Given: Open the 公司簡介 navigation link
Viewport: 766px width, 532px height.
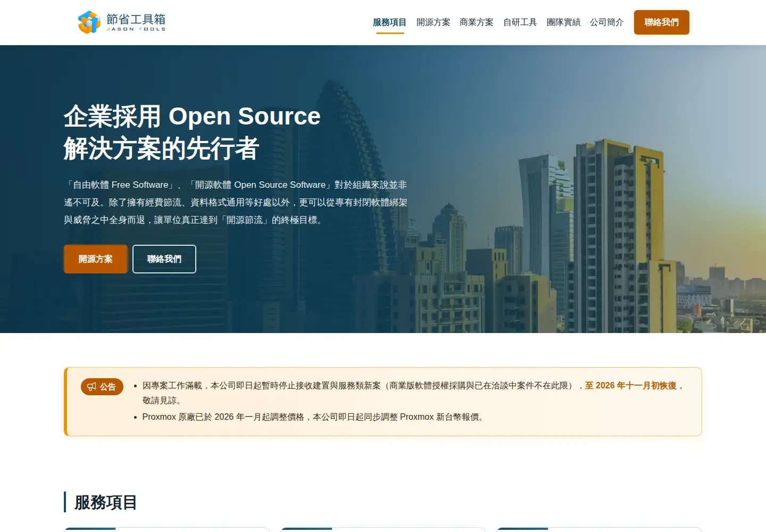Looking at the screenshot, I should (607, 22).
